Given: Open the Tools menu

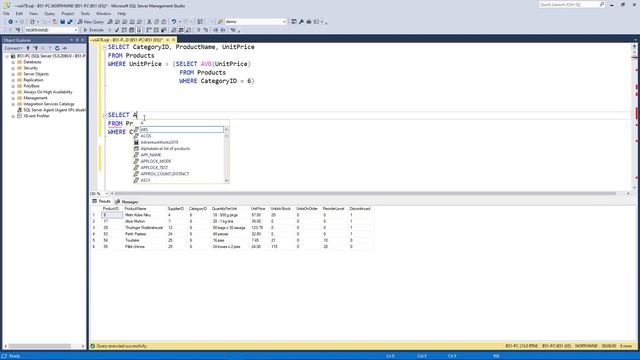Looking at the screenshot, I should pyautogui.click(x=85, y=13).
